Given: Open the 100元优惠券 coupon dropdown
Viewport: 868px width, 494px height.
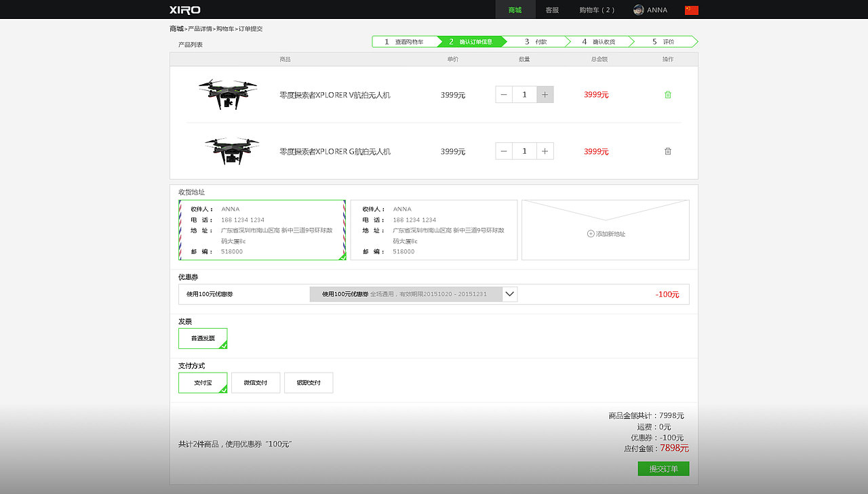Looking at the screenshot, I should tap(509, 294).
